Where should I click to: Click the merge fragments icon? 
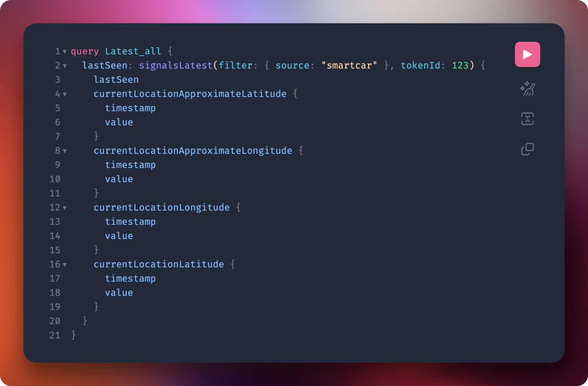tap(527, 119)
